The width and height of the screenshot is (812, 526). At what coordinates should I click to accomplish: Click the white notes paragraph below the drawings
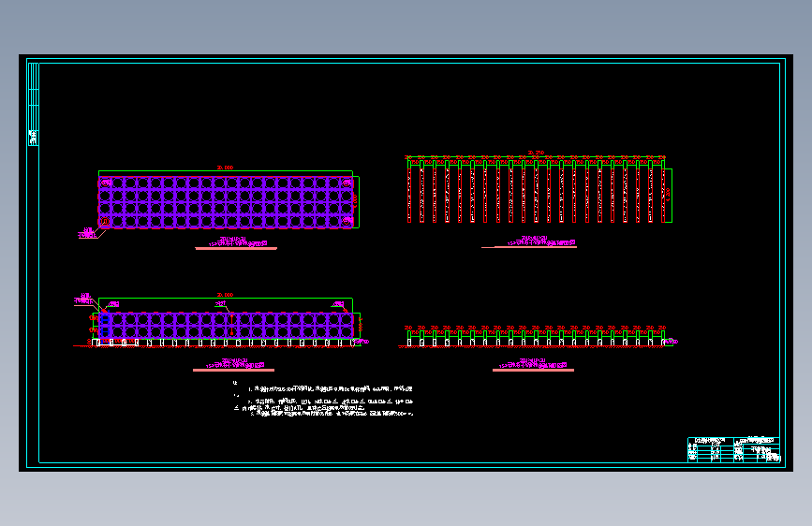pyautogui.click(x=323, y=400)
